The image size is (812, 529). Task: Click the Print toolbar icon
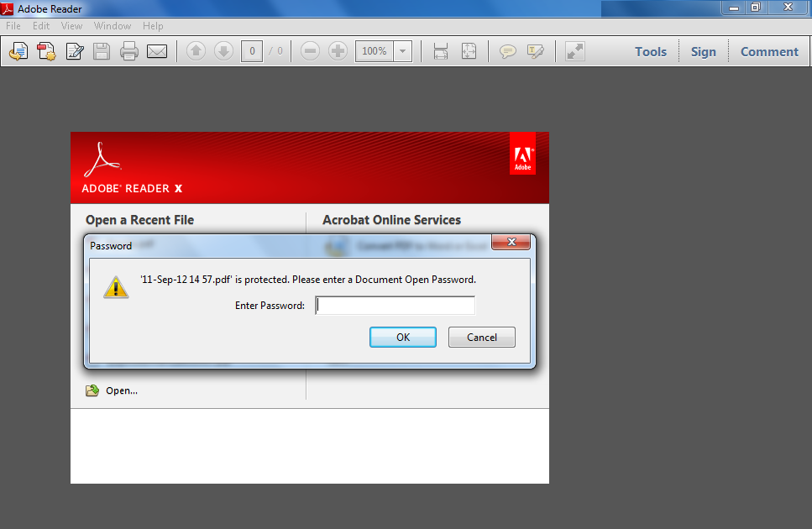point(129,51)
